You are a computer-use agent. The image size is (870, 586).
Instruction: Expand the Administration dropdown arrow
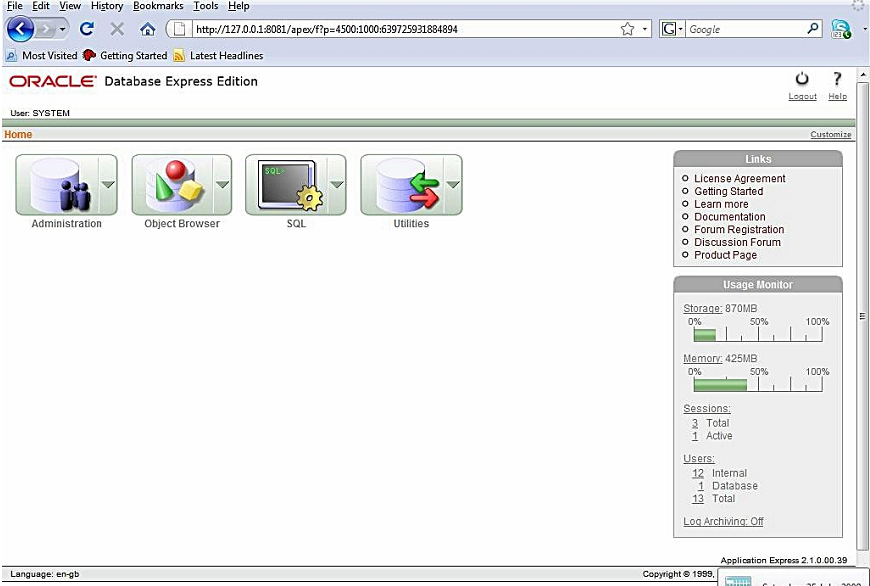[x=108, y=185]
